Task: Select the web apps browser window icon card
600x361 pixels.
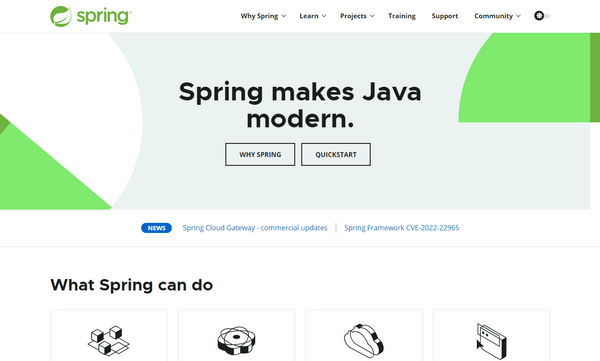Action: click(492, 335)
